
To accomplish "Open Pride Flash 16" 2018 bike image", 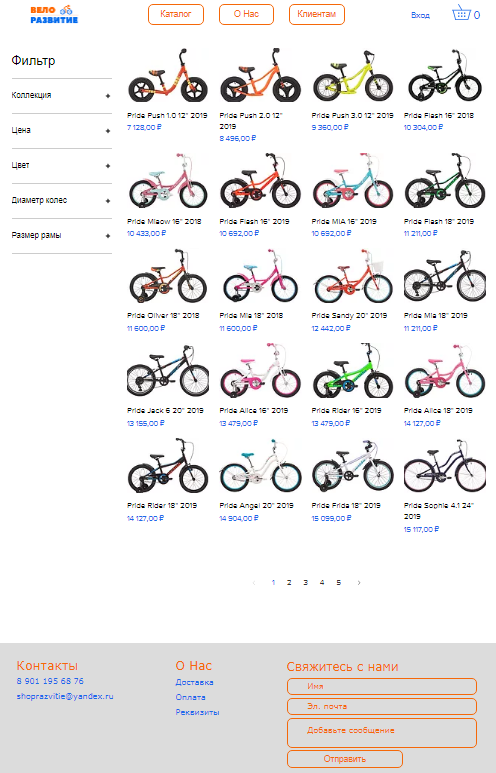I will pos(445,75).
